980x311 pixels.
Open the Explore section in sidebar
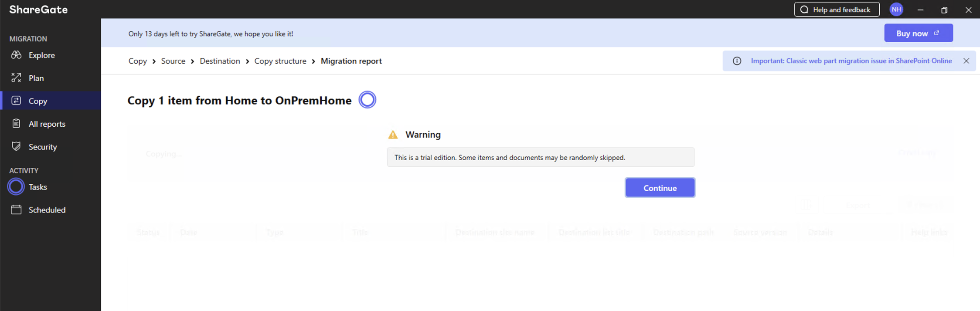click(51, 55)
